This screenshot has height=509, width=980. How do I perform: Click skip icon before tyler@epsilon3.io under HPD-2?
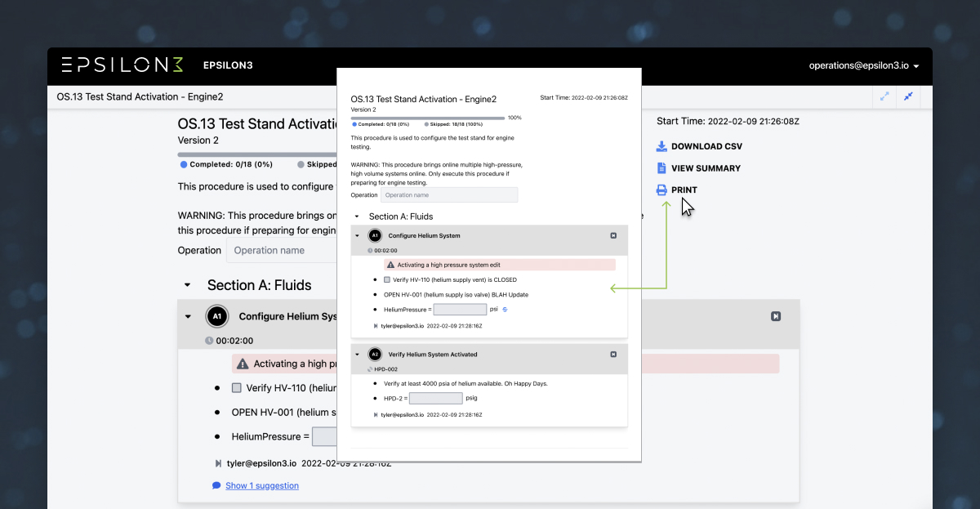376,414
